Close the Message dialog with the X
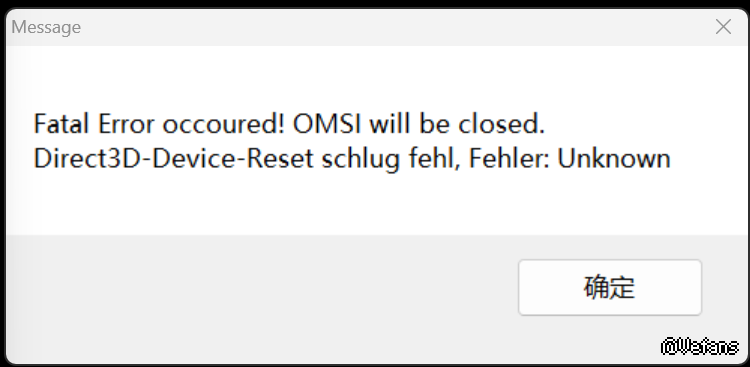The height and width of the screenshot is (367, 750). click(723, 27)
